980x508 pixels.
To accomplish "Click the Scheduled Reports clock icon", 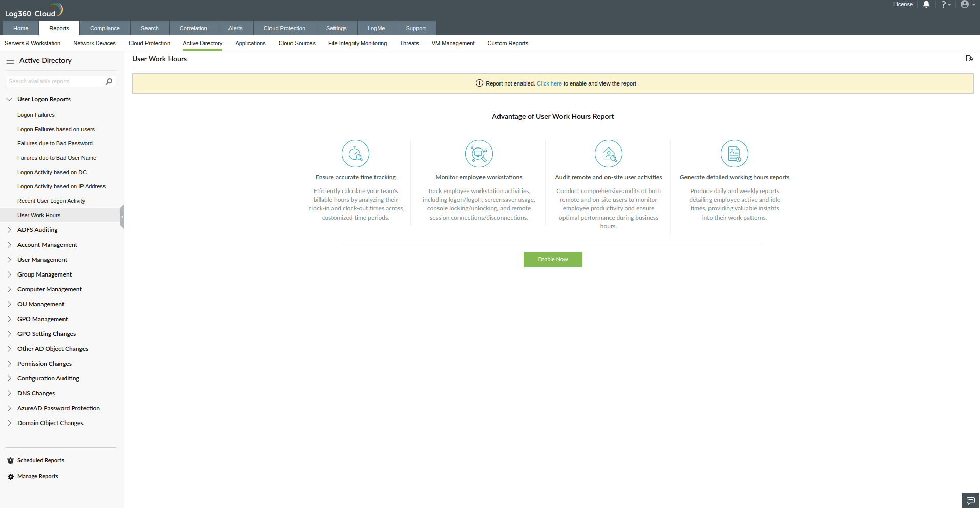I will 10,460.
